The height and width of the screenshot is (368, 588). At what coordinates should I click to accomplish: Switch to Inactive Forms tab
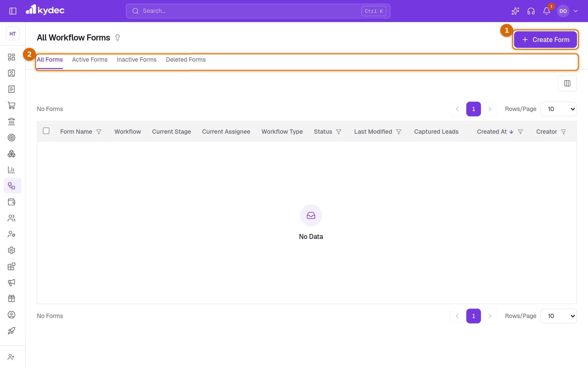point(137,59)
